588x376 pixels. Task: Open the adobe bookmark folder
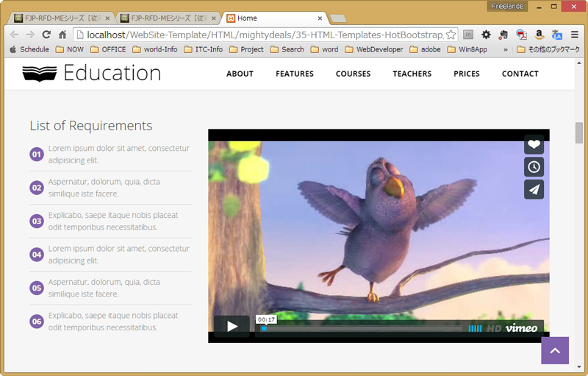coord(426,49)
